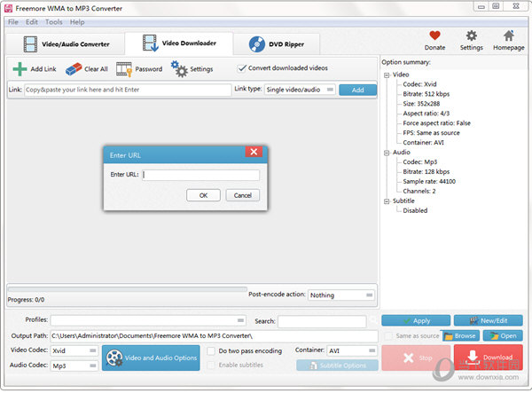The width and height of the screenshot is (532, 393).
Task: Select Codec: Mp3 tree item
Action: tap(419, 161)
